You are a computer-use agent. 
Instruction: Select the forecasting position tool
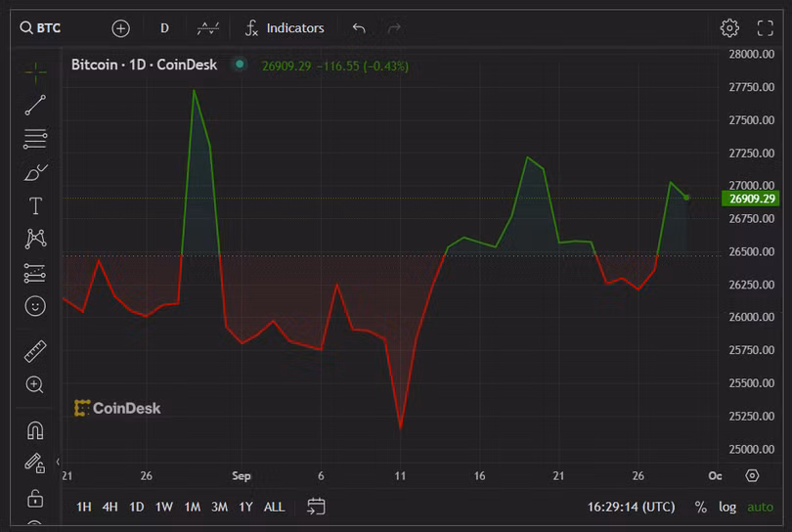coord(35,273)
